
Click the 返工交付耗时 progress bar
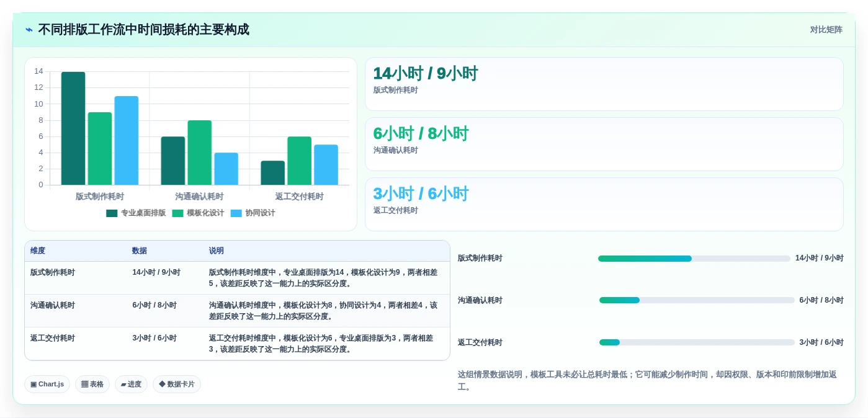pos(697,342)
